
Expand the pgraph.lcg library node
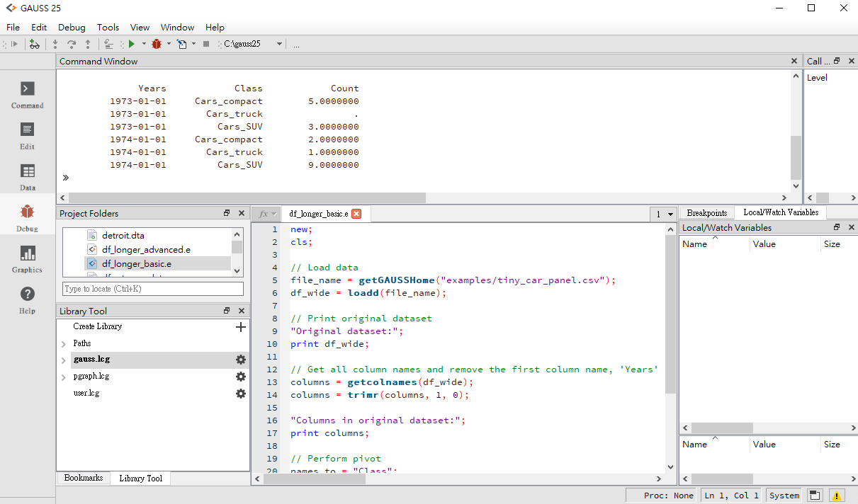[64, 377]
